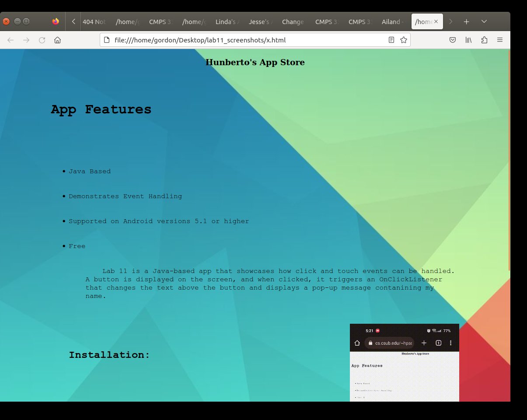Click the Home button in the toolbar
527x420 pixels.
click(57, 40)
